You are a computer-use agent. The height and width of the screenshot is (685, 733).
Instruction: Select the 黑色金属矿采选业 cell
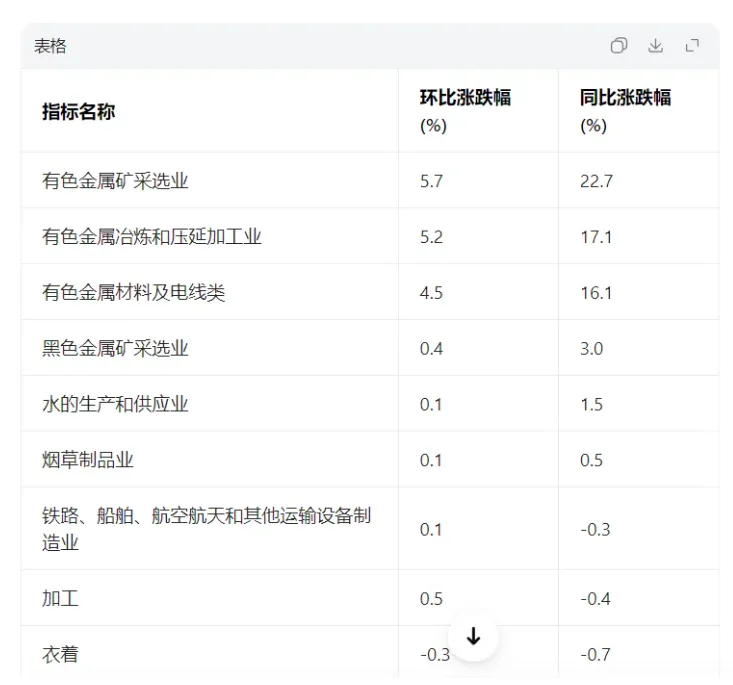click(x=115, y=348)
